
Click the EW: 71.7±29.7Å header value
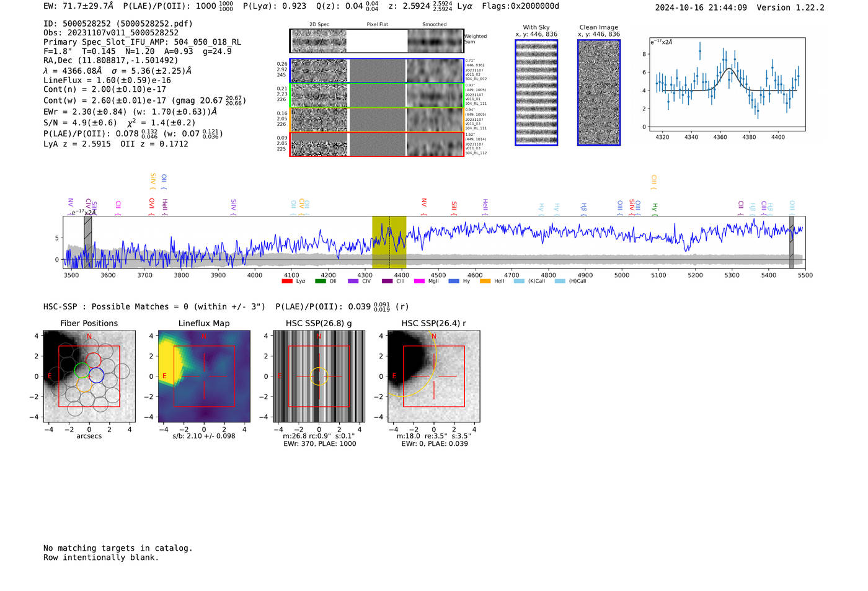[79, 6]
